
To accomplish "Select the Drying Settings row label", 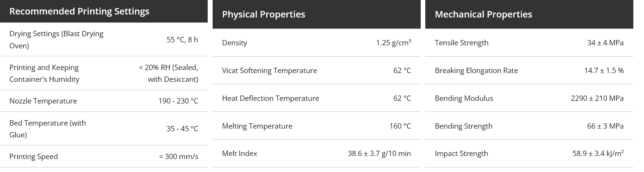I will point(56,40).
